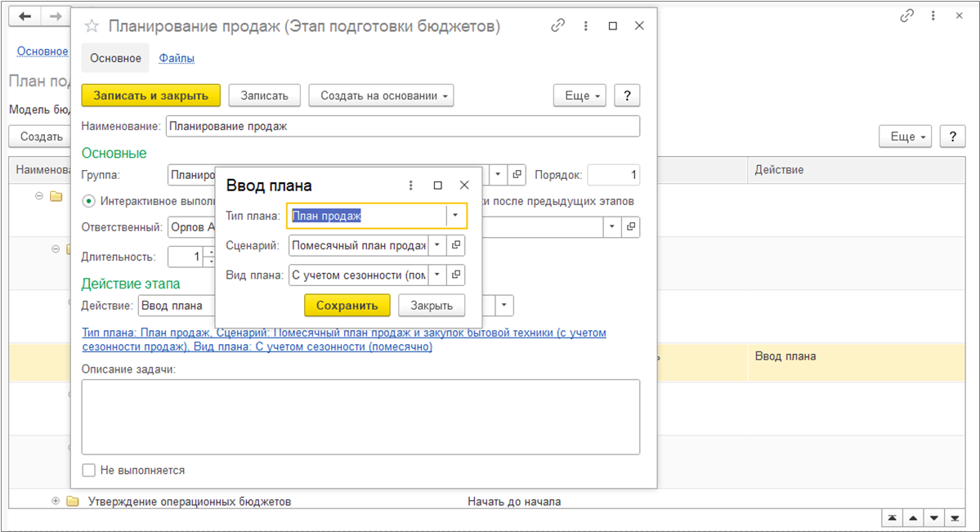Click help question mark button in form
Viewport: 980px width, 532px height.
pyautogui.click(x=627, y=96)
